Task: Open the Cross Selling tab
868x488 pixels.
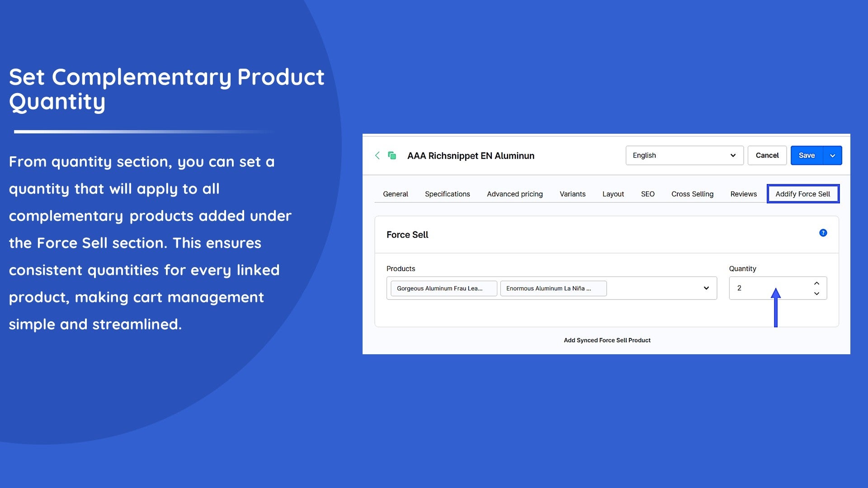Action: coord(692,194)
